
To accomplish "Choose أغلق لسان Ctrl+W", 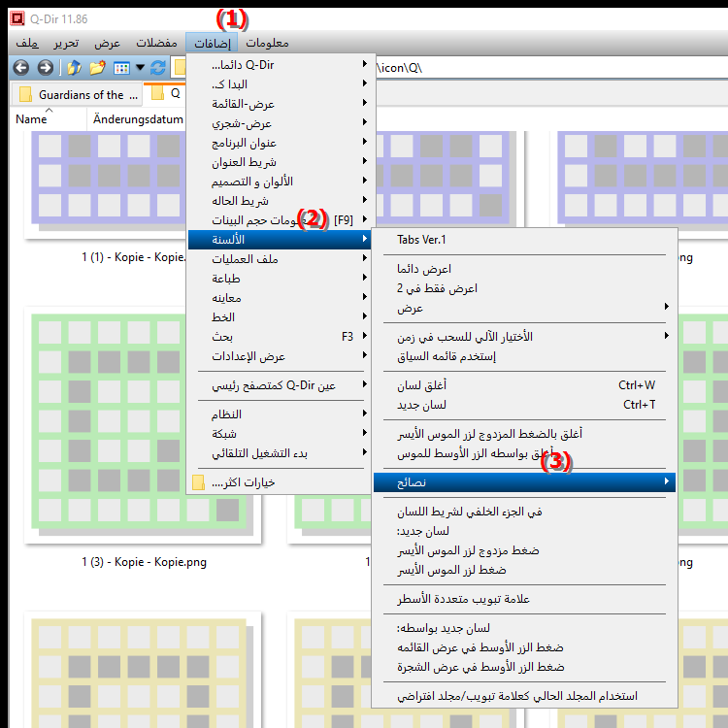I will point(524,385).
